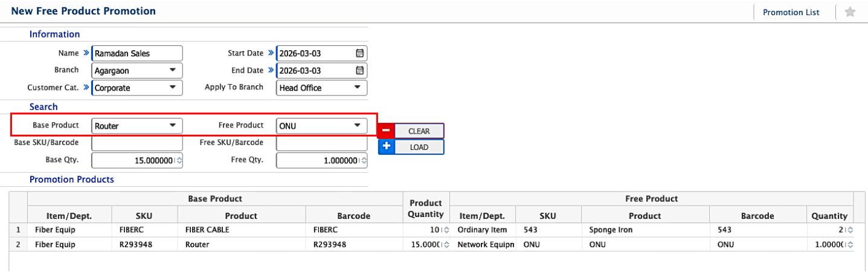Select a Base Product from the dropdown
The image size is (868, 272).
pyautogui.click(x=137, y=126)
